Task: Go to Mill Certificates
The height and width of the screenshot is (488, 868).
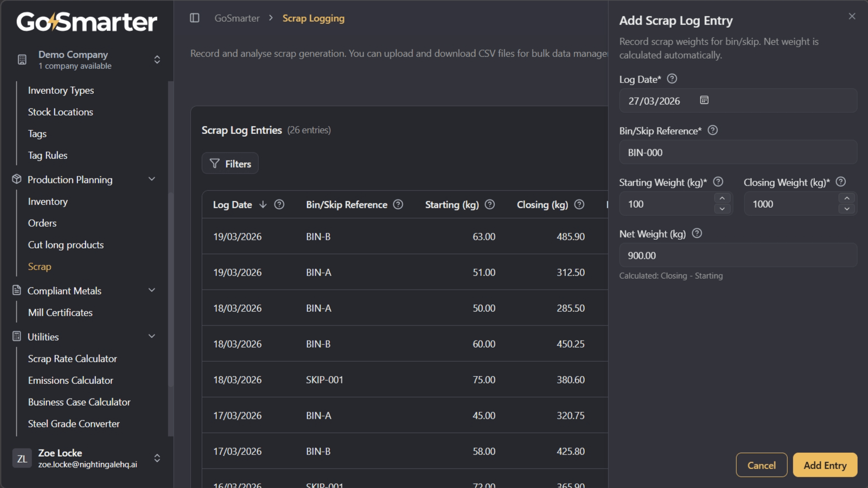Action: tap(60, 313)
